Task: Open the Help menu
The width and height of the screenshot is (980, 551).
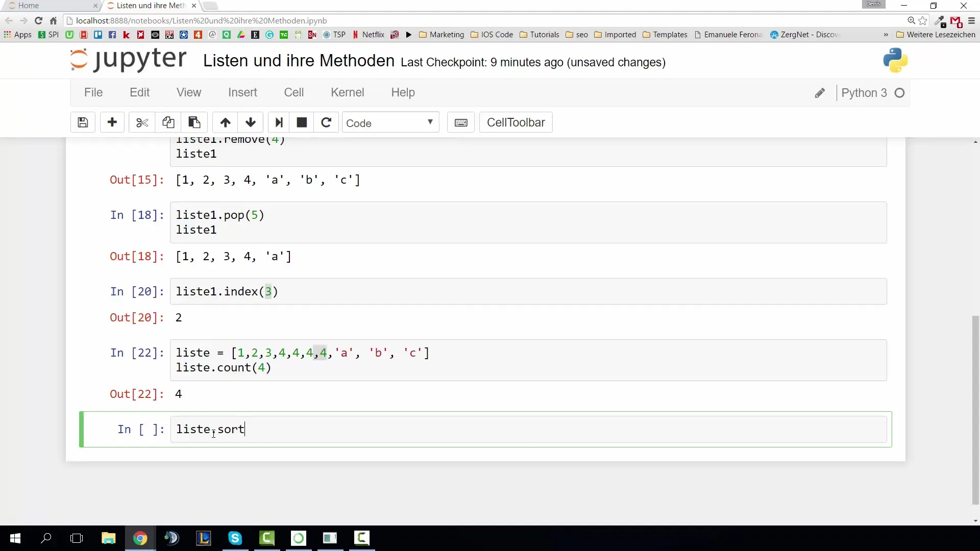Action: click(403, 92)
